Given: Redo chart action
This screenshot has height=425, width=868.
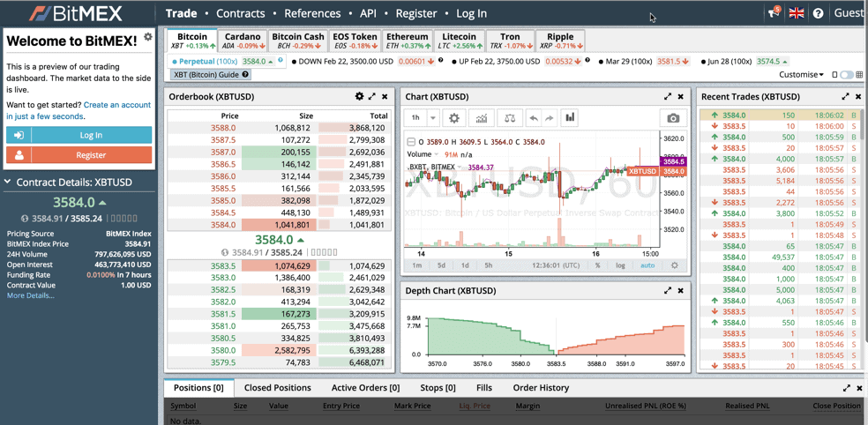Looking at the screenshot, I should tap(549, 118).
